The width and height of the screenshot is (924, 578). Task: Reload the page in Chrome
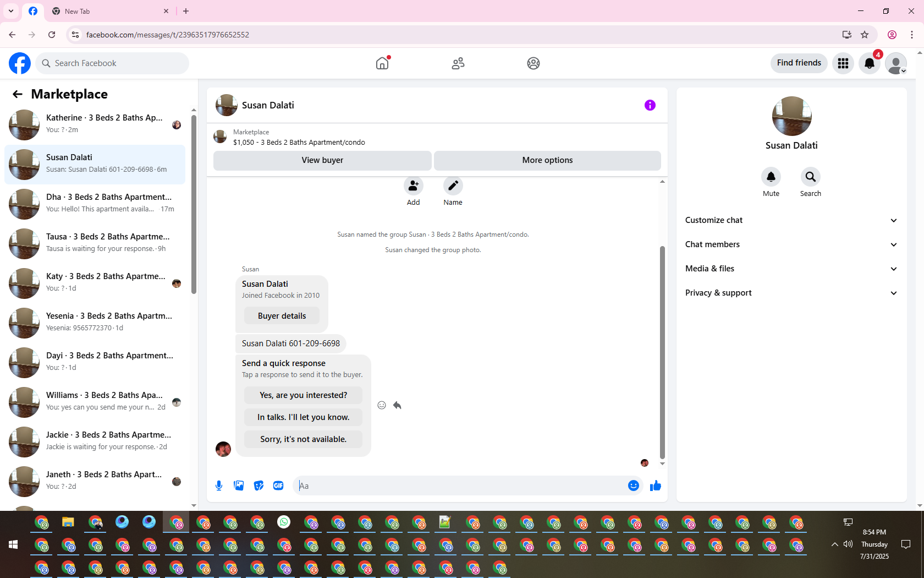tap(52, 35)
